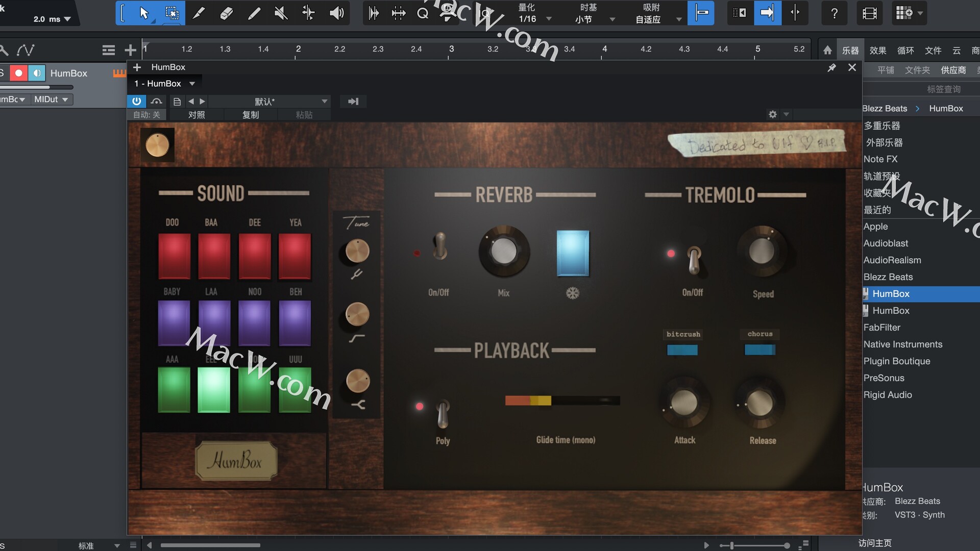The width and height of the screenshot is (980, 551).
Task: Flip the Reverb On/Off switch
Action: pyautogui.click(x=439, y=247)
